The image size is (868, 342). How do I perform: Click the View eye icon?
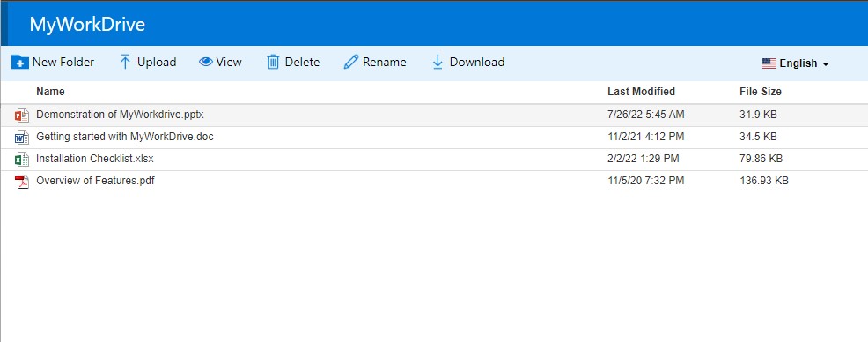click(206, 62)
